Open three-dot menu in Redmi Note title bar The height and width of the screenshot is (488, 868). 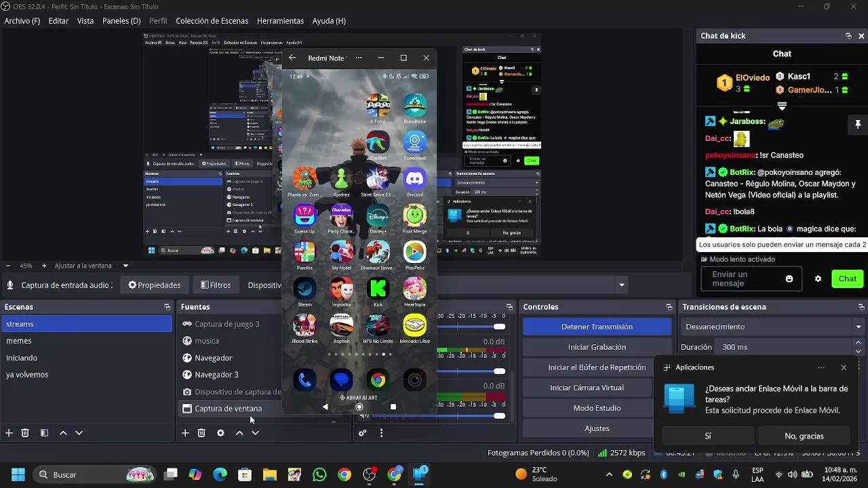click(x=358, y=58)
